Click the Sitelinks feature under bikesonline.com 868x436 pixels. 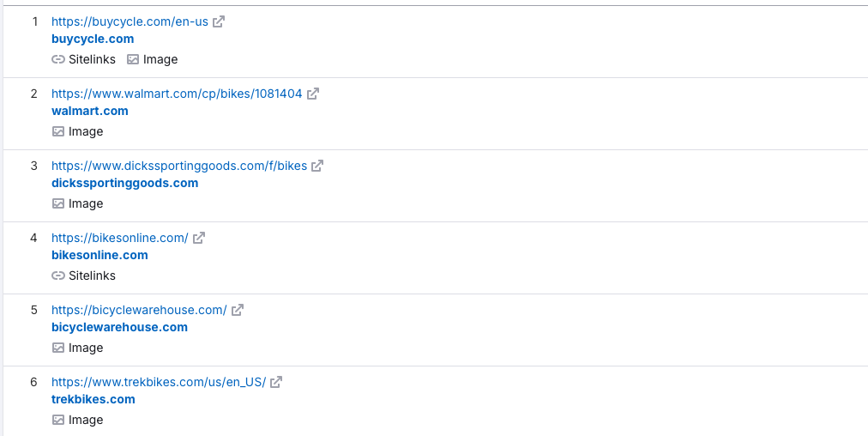(x=83, y=276)
